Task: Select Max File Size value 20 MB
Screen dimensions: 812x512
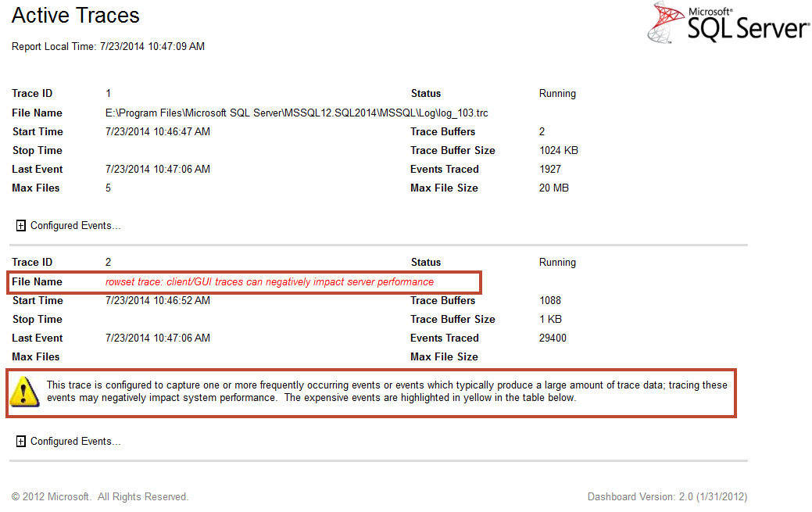Action: pyautogui.click(x=553, y=188)
